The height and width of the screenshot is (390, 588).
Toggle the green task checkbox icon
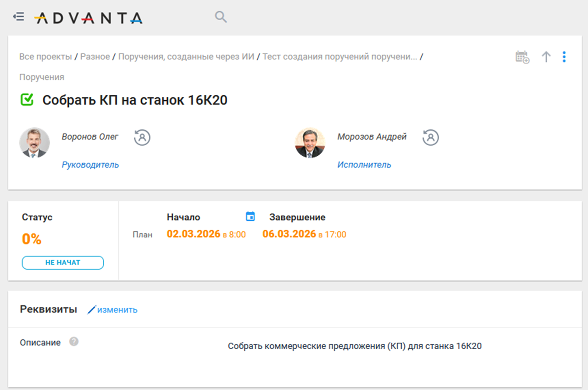27,100
